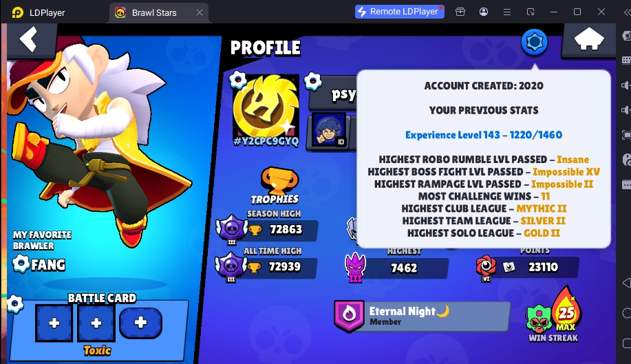
Task: Add second battle card pin slot
Action: 96,323
